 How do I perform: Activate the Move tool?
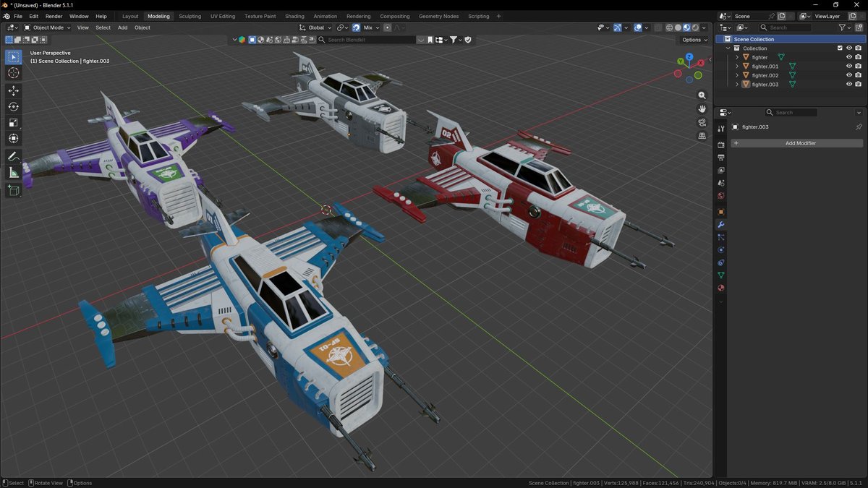(x=13, y=90)
